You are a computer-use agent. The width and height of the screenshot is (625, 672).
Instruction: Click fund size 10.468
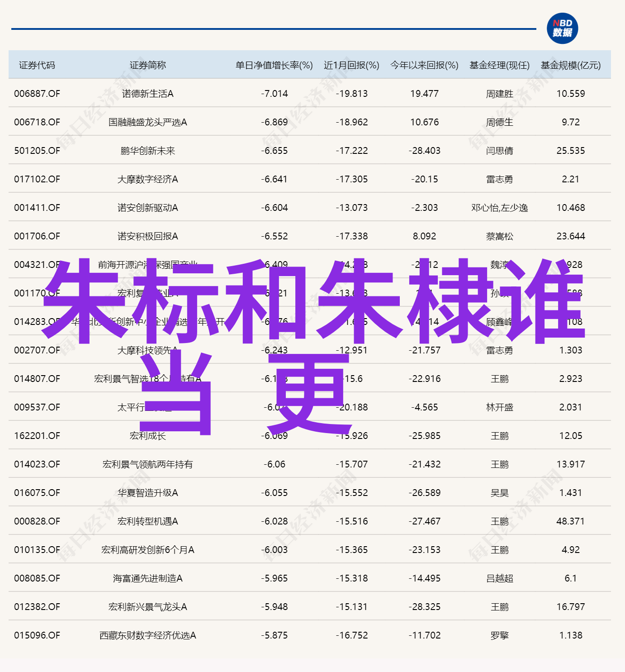571,208
